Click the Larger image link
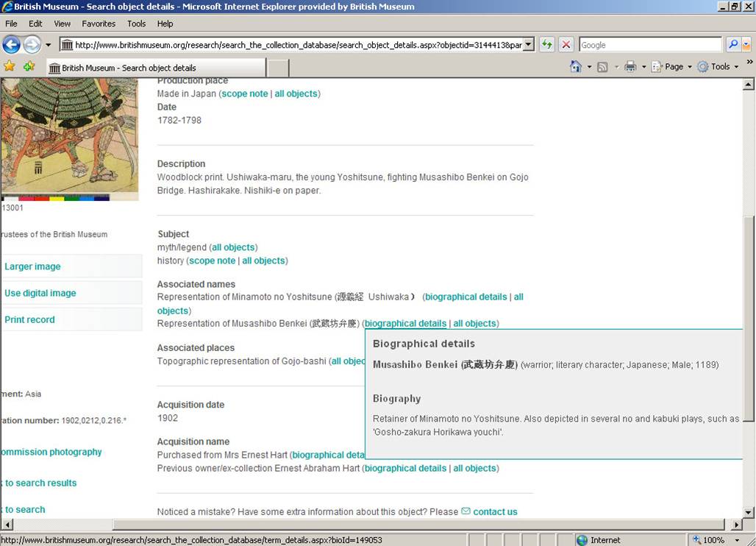The width and height of the screenshot is (756, 546). (x=32, y=266)
